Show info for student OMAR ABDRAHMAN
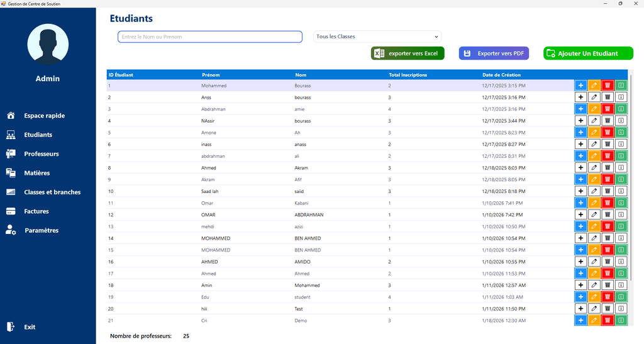This screenshot has width=644, height=344. (621, 214)
